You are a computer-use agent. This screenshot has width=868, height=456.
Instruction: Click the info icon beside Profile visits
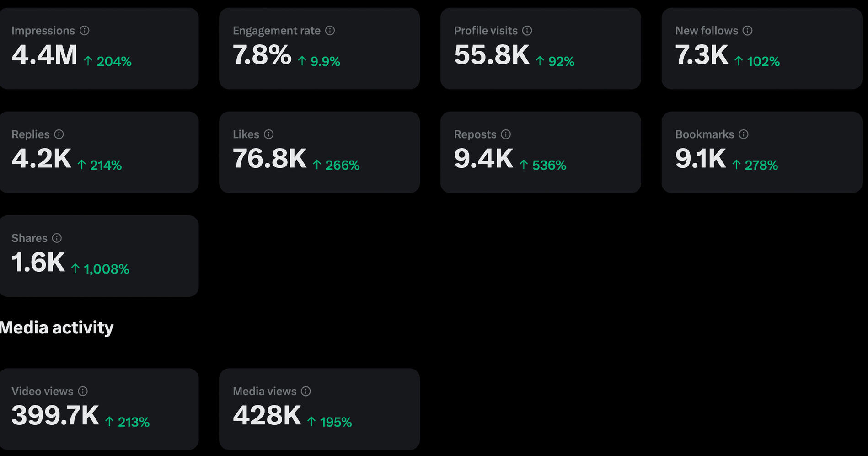527,31
